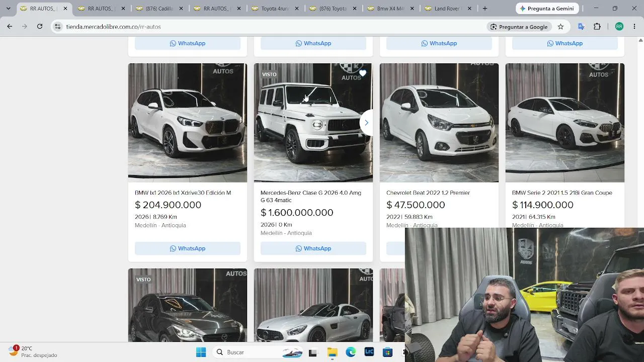Switch to the Toyota 4run tab
The image size is (644, 362).
point(274,9)
